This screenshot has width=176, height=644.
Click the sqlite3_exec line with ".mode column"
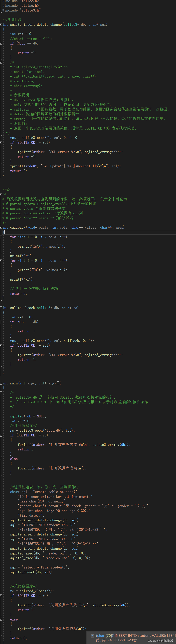point(50,558)
